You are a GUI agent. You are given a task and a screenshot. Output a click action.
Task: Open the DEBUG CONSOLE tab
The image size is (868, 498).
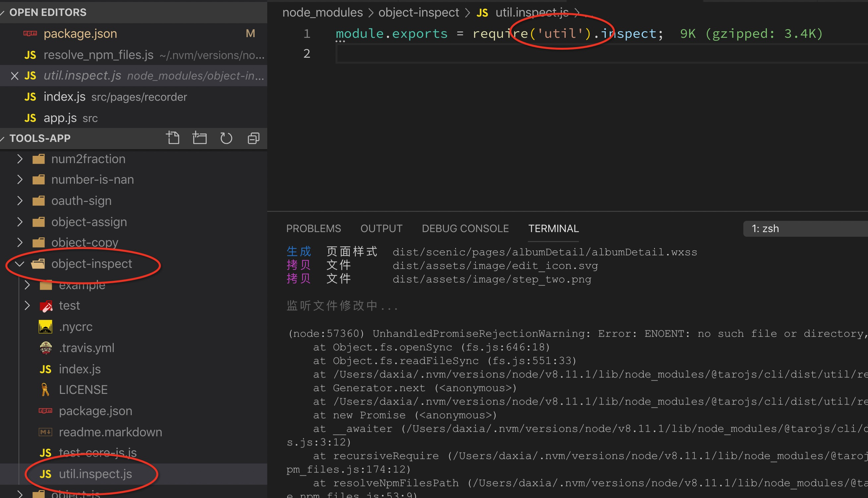pos(465,228)
